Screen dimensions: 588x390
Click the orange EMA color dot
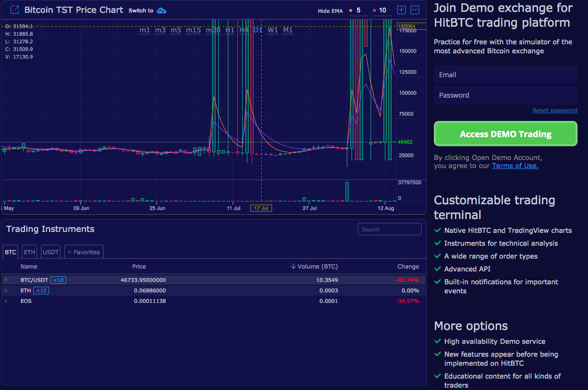point(351,10)
